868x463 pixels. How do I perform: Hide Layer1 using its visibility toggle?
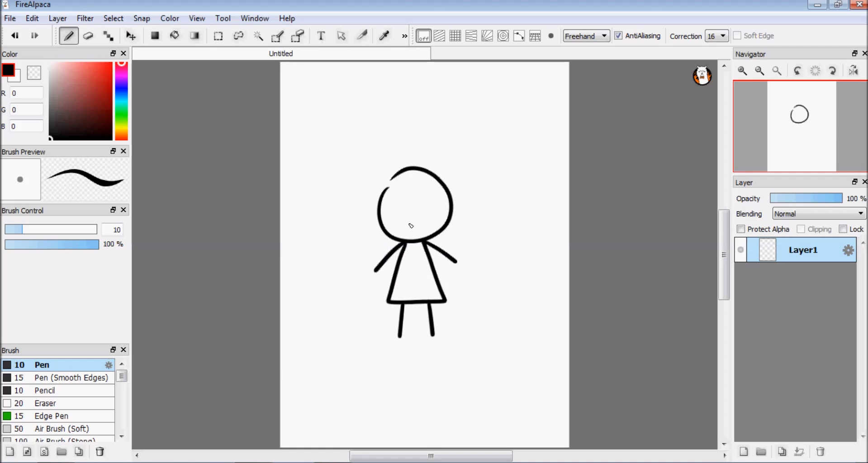pos(740,250)
